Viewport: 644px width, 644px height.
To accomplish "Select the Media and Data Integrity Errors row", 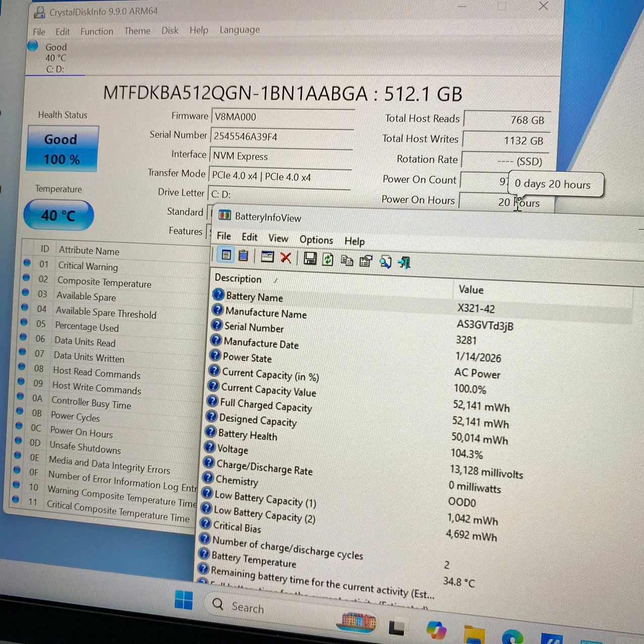I will [x=104, y=462].
